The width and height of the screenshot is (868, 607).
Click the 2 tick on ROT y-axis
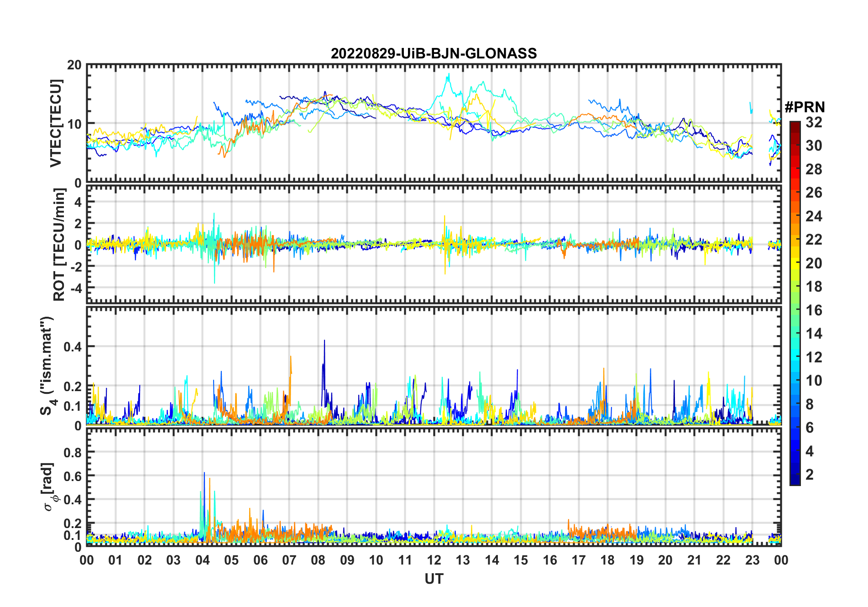point(78,224)
